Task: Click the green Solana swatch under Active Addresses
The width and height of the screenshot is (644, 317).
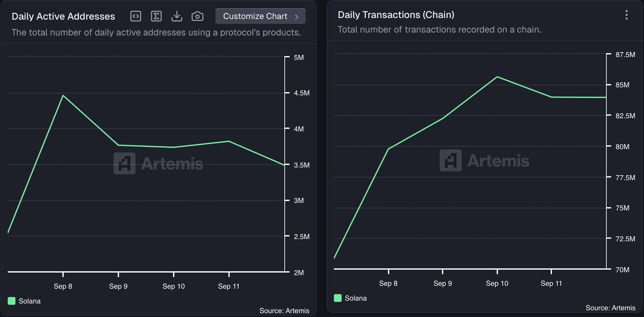Action: 12,301
